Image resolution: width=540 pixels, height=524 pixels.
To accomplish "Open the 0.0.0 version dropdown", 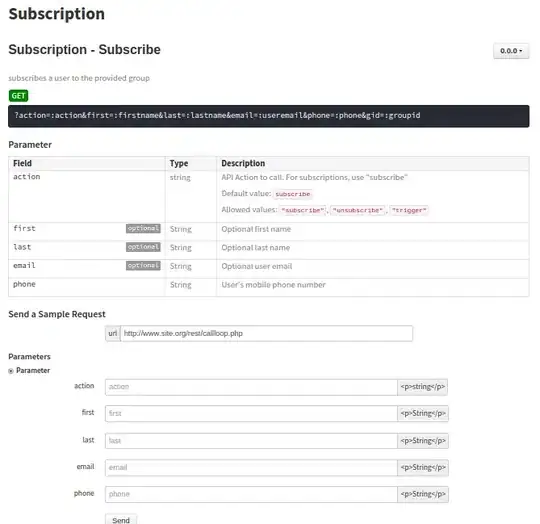I will [x=511, y=51].
